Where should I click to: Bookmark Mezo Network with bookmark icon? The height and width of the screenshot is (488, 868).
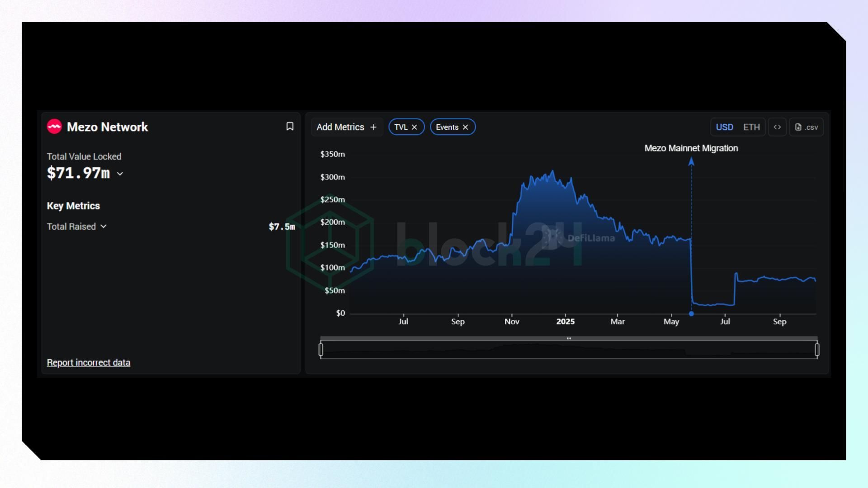pyautogui.click(x=290, y=127)
